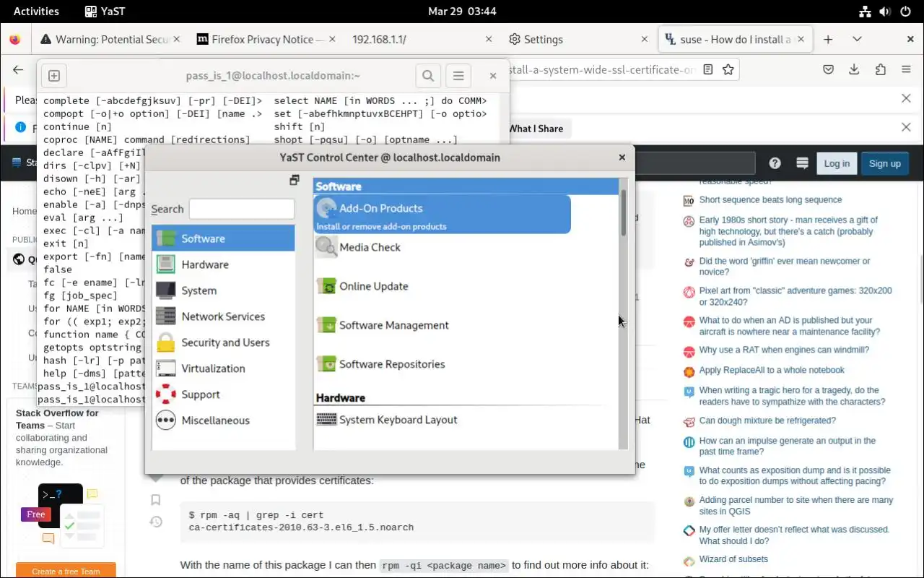
Task: Open 'Apply ReplaceAll to a whole notebook' link
Action: click(x=772, y=370)
